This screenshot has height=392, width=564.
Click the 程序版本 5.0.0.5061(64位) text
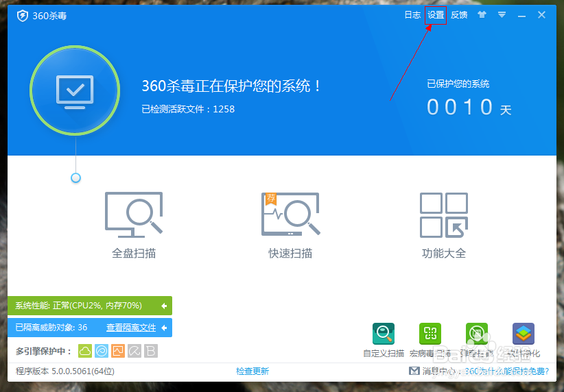coord(65,371)
